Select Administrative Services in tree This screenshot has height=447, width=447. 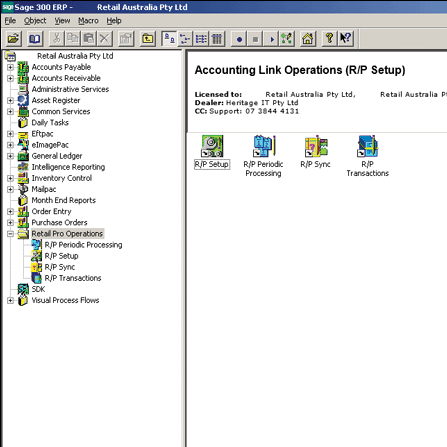[x=70, y=89]
